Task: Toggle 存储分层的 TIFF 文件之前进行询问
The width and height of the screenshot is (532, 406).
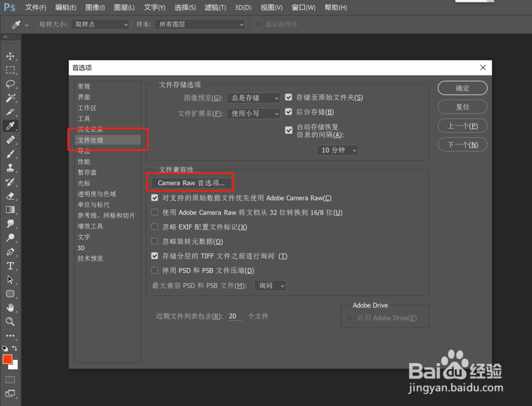Action: click(155, 256)
